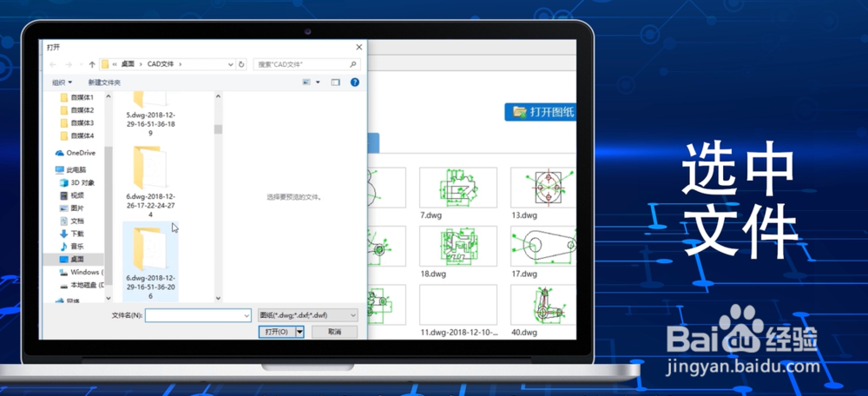Viewport: 868px width, 396px height.
Task: Click the back navigation arrow
Action: pyautogui.click(x=53, y=64)
